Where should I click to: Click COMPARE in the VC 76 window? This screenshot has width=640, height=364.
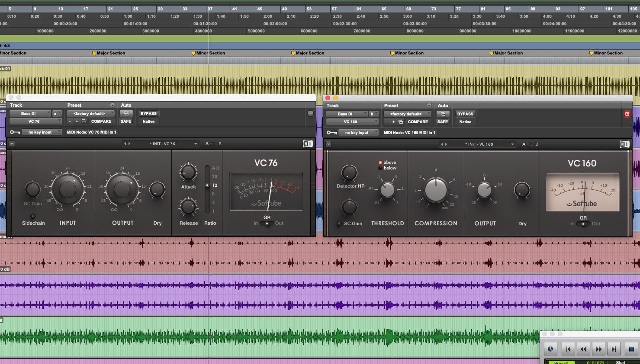point(101,121)
